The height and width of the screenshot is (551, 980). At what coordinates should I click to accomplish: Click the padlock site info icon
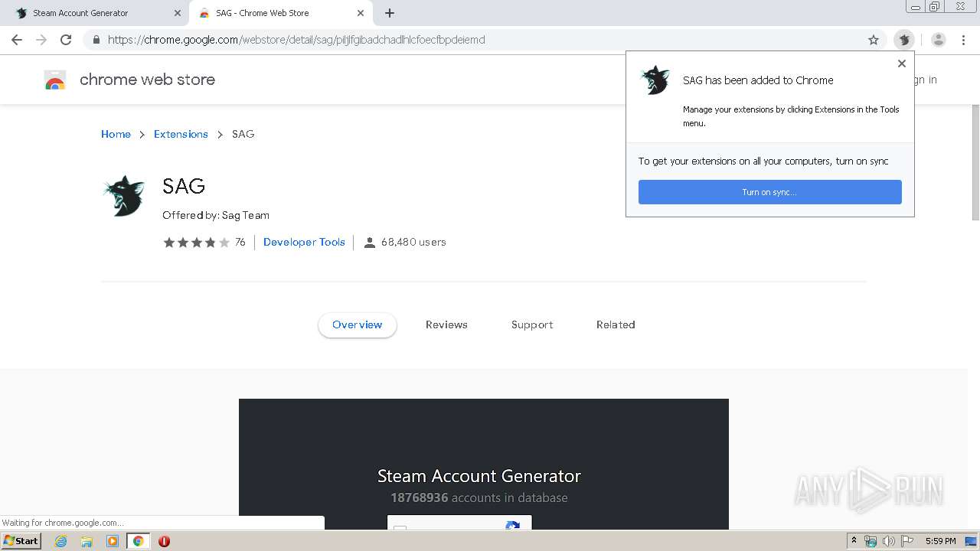pos(96,40)
